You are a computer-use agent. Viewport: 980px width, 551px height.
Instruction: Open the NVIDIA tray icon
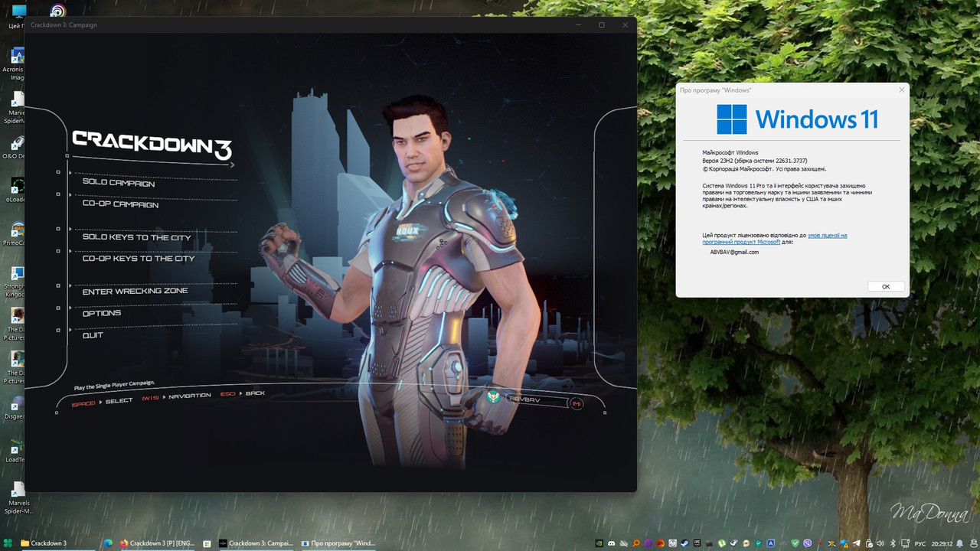pos(599,543)
